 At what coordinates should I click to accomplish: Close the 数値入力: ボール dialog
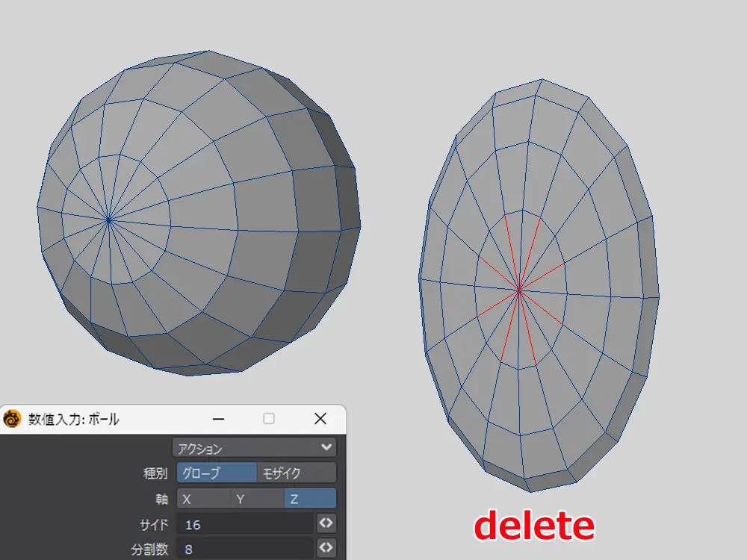click(320, 420)
